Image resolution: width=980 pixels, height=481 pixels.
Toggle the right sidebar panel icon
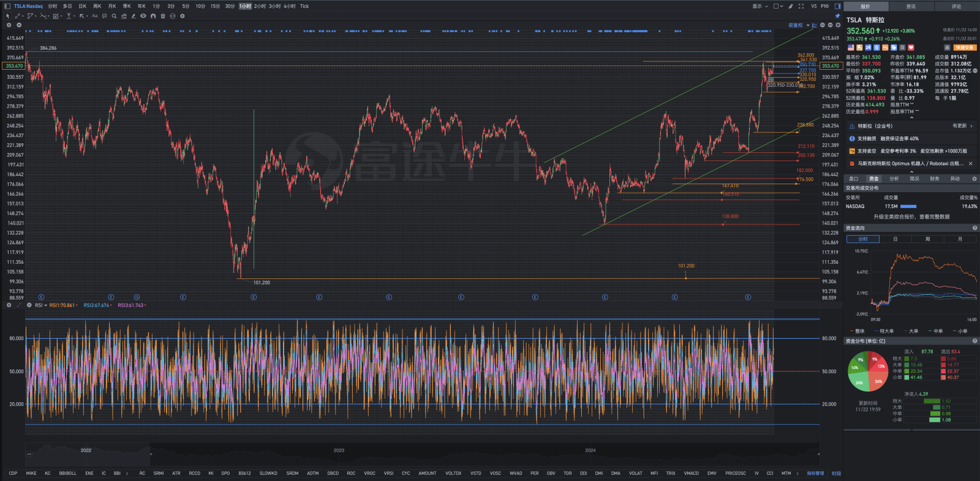tap(838, 6)
